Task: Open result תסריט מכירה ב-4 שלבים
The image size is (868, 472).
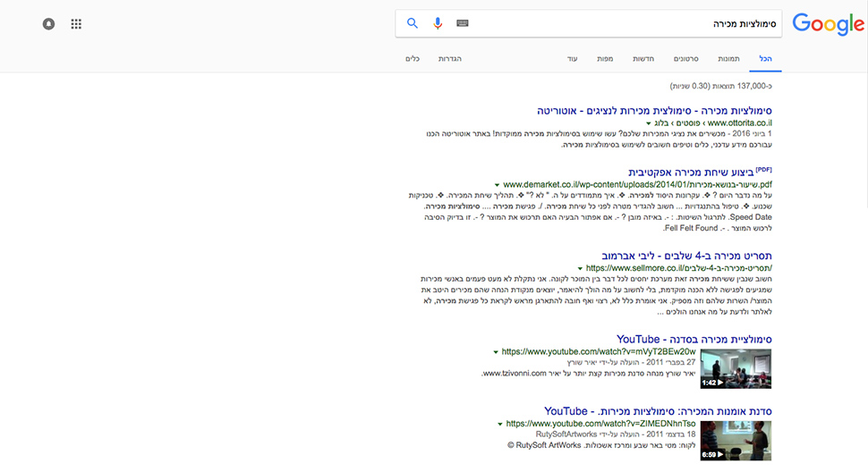Action: (x=686, y=256)
